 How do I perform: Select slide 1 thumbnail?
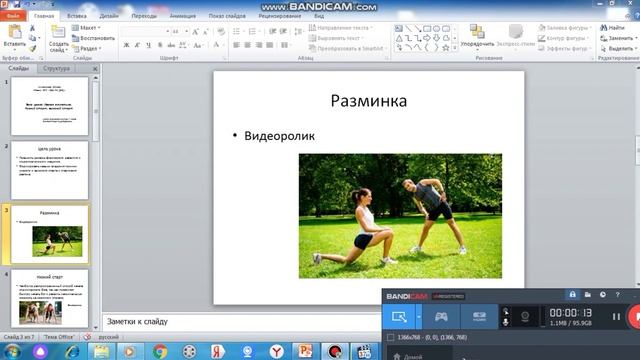point(49,106)
